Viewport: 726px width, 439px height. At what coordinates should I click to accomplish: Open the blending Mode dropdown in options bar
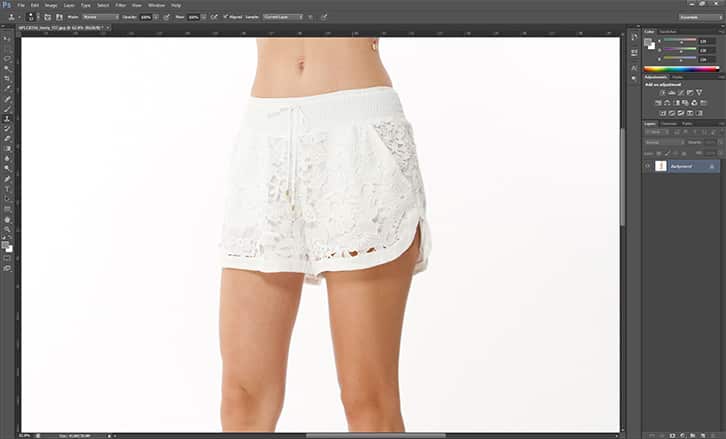[x=100, y=17]
